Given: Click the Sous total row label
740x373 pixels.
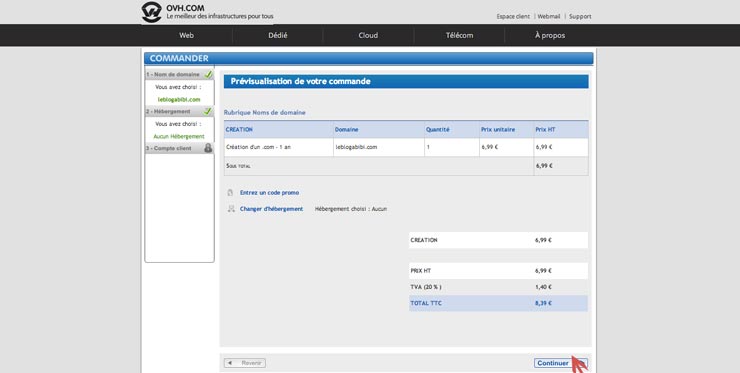Looking at the screenshot, I should pos(238,166).
